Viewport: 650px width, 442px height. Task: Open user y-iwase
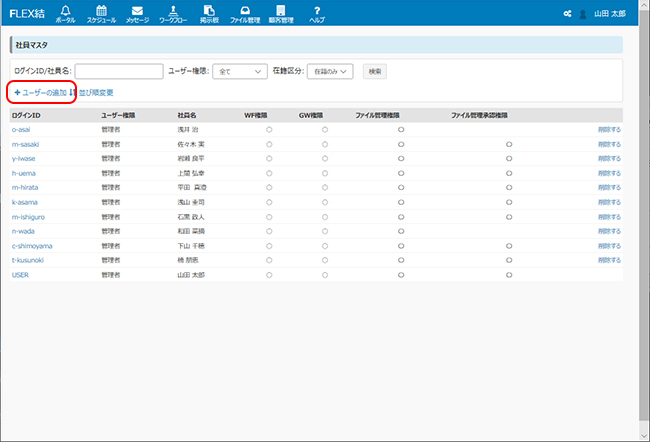coord(24,158)
